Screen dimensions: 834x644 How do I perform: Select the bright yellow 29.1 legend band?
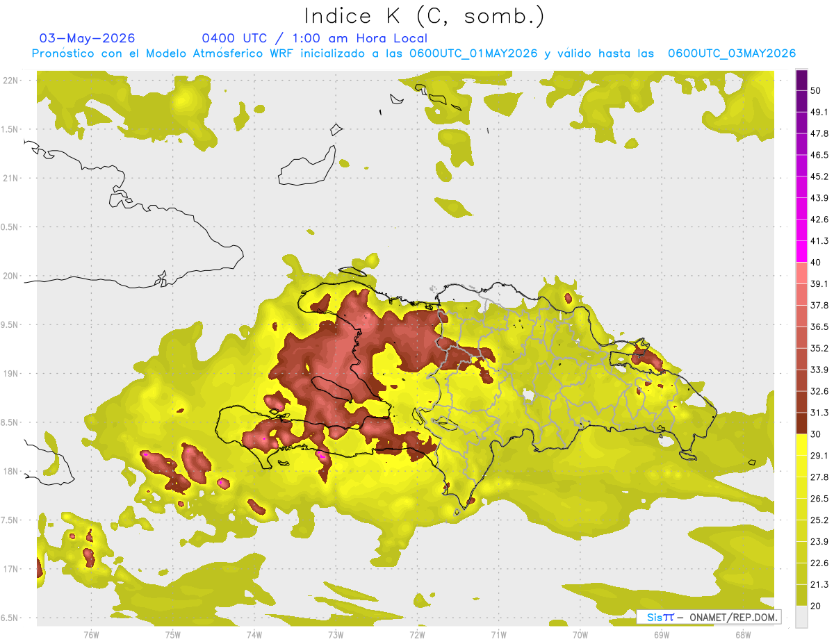coord(801,445)
